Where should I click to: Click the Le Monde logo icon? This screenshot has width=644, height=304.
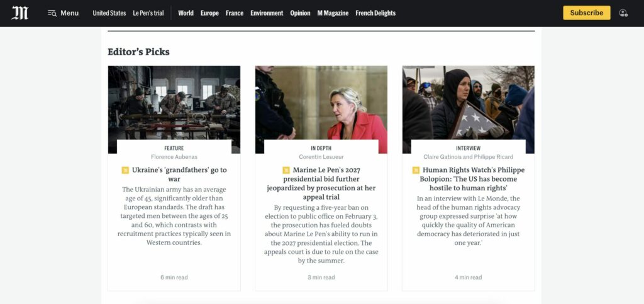[19, 13]
